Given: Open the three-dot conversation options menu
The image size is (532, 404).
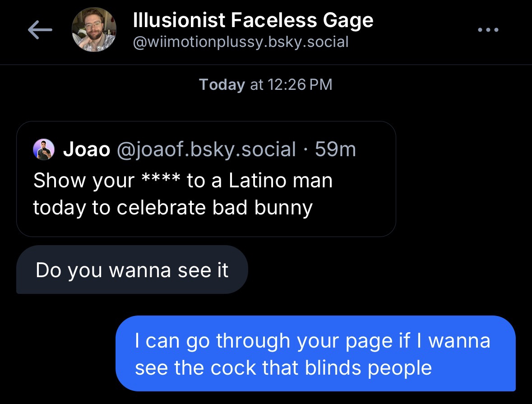Looking at the screenshot, I should click(488, 30).
